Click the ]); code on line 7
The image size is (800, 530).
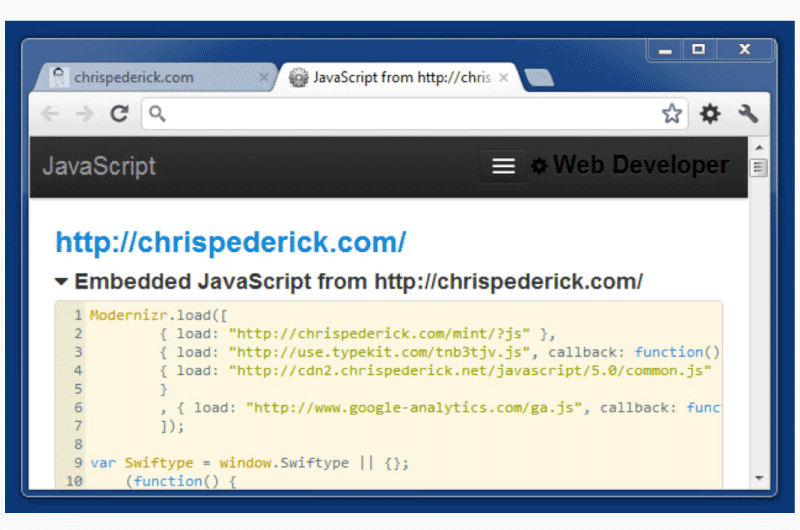point(172,426)
